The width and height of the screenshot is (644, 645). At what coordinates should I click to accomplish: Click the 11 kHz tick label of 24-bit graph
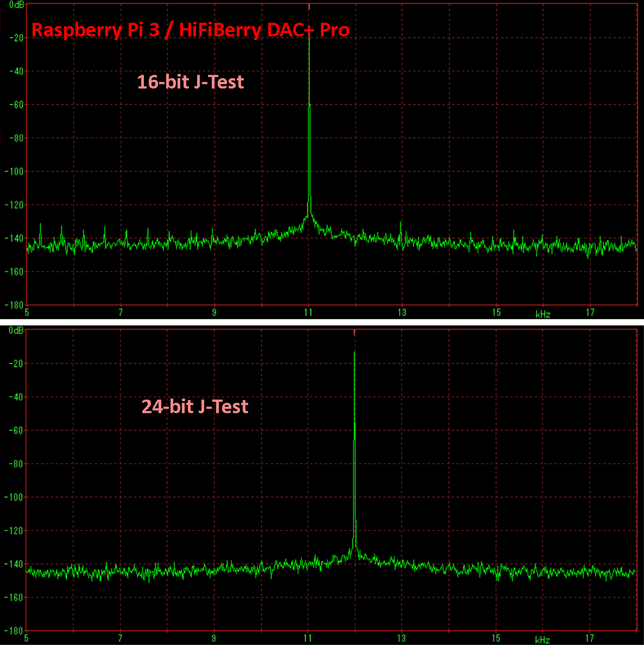[x=308, y=638]
